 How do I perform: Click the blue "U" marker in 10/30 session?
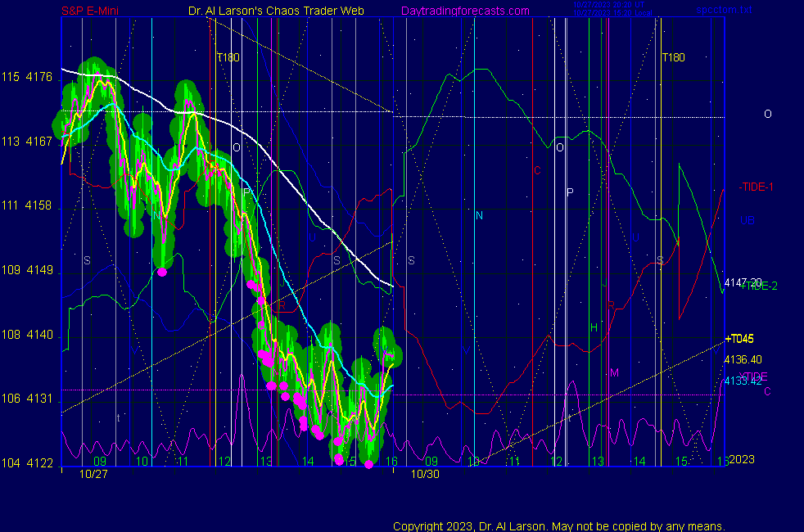point(635,238)
